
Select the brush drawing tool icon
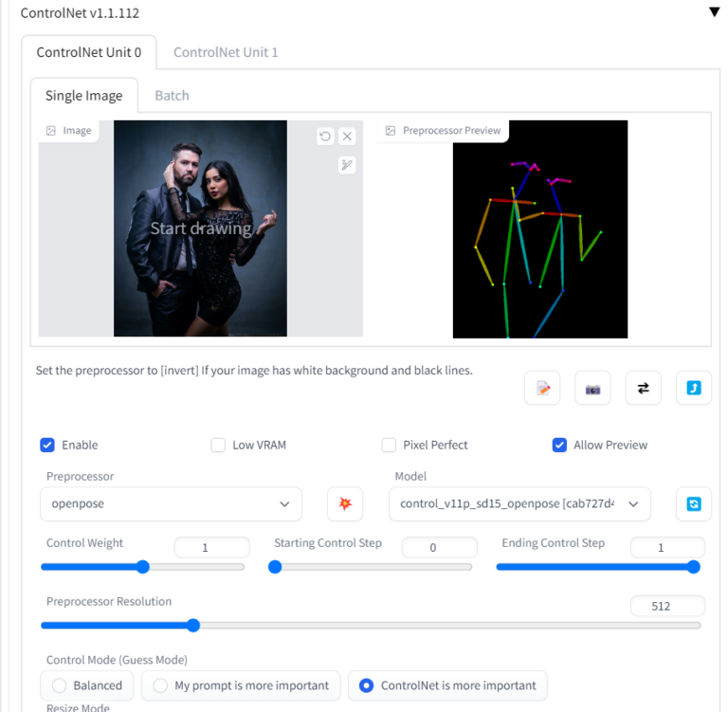[347, 165]
